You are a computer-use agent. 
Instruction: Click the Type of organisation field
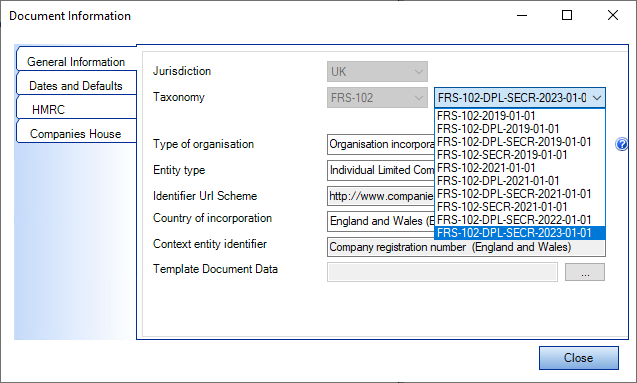click(x=381, y=145)
